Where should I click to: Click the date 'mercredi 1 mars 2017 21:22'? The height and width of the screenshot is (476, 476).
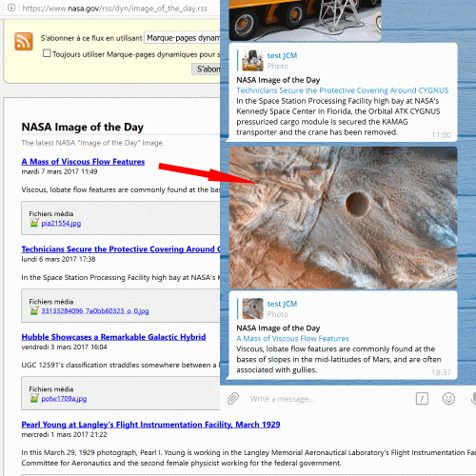coord(64,434)
